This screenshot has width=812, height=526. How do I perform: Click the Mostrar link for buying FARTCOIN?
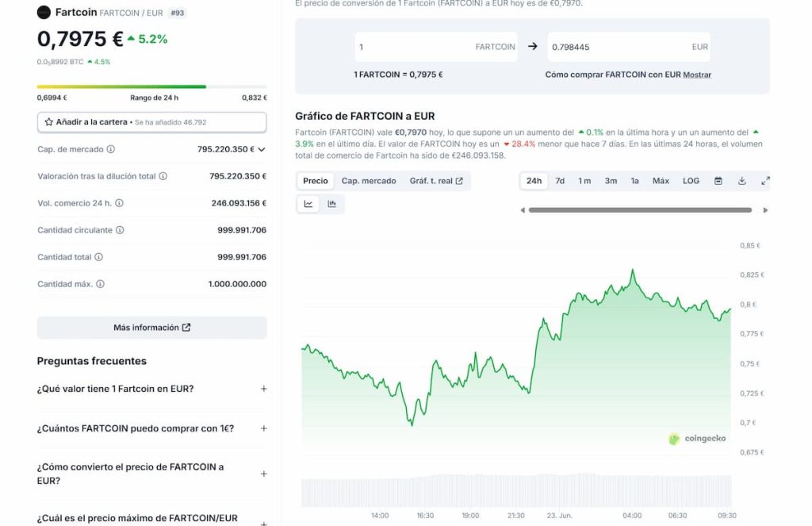[697, 75]
